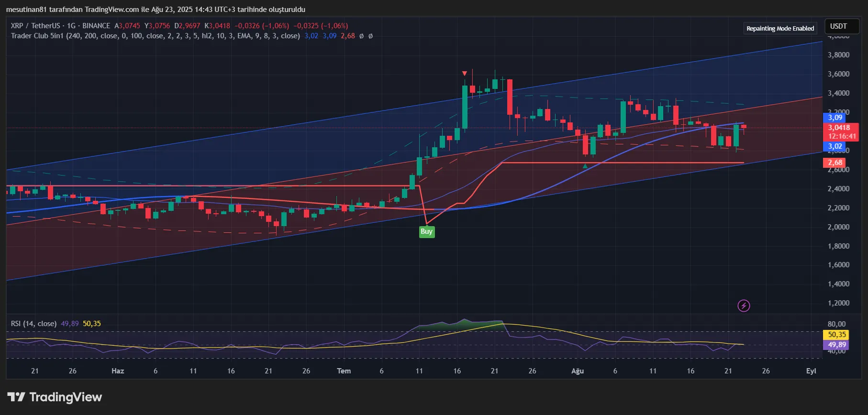Image resolution: width=868 pixels, height=415 pixels.
Task: Click the TradingView.com header attribution text
Action: coord(156,10)
